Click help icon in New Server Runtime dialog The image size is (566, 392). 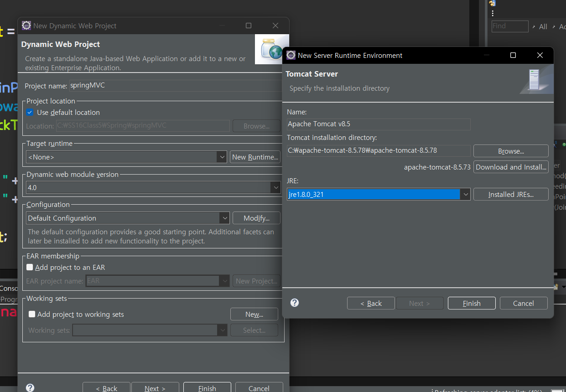[x=295, y=303]
